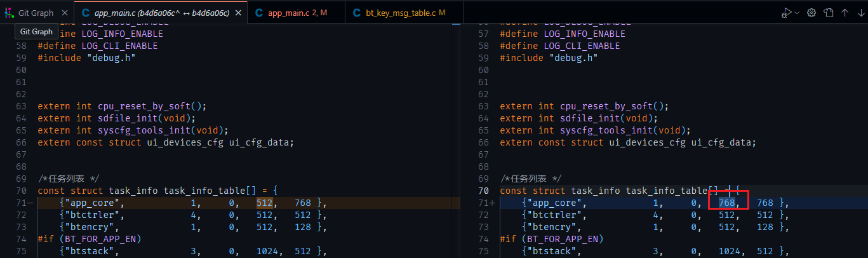Select the app_main.c (b4d6a06c^ ↔ b4d6a06c) diff tab
This screenshot has height=258, width=868.
161,13
